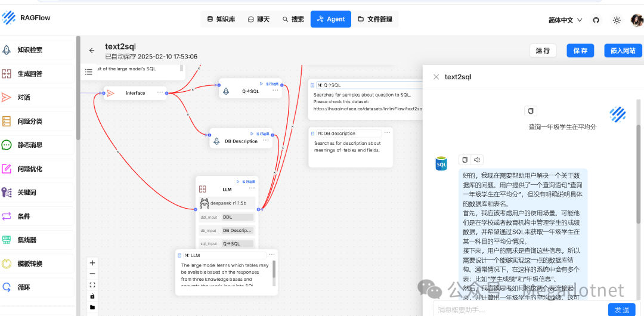This screenshot has height=316, width=644.
Task: Click the fit view canvas control
Action: click(92, 285)
